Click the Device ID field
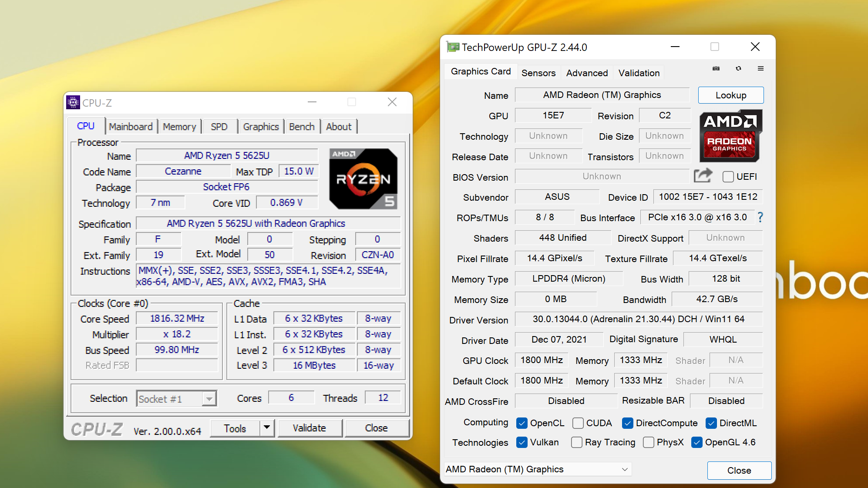The image size is (868, 488). pyautogui.click(x=708, y=196)
